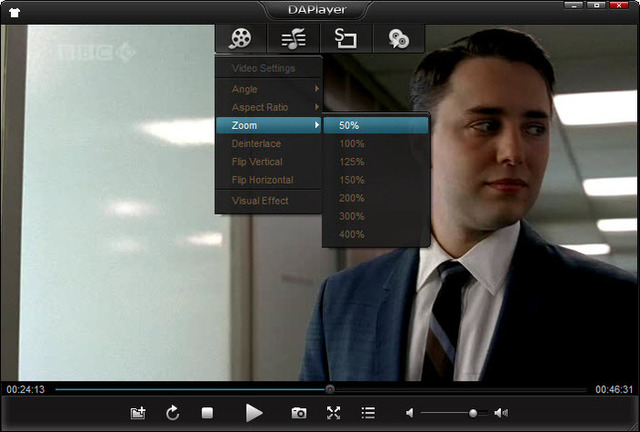Click the replay circular arrow icon
Image resolution: width=640 pixels, height=432 pixels.
tap(173, 412)
